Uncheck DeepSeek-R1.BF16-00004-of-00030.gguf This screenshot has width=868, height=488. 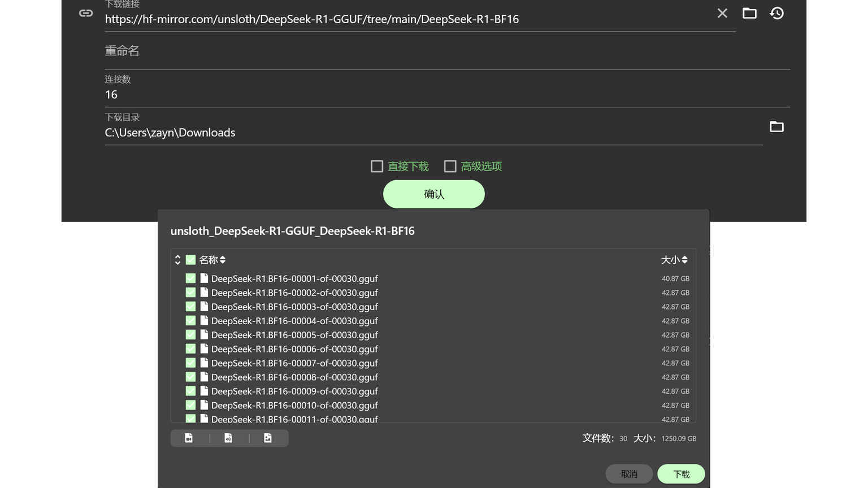[x=190, y=321]
